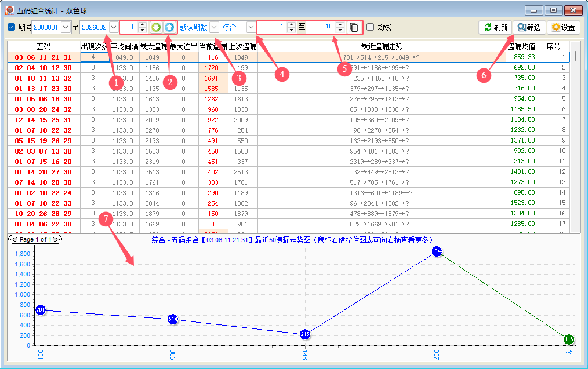The width and height of the screenshot is (588, 369).
Task: Sort by 遗漏均值 column header
Action: click(x=521, y=46)
